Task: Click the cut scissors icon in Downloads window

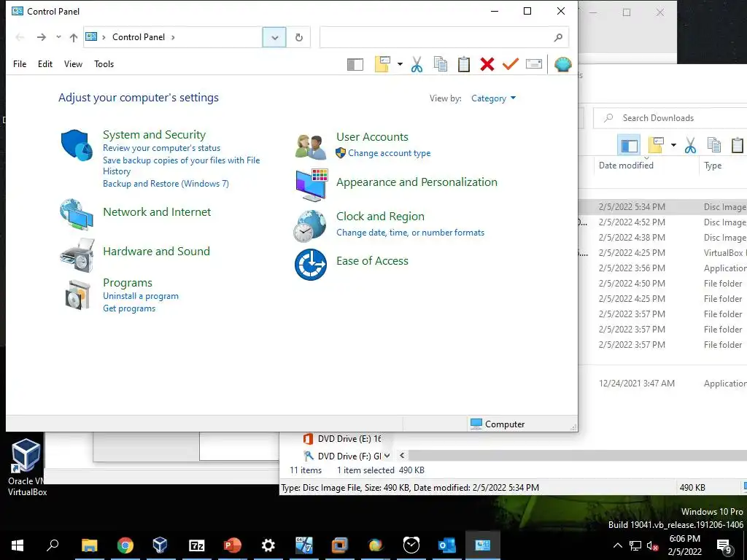Action: pyautogui.click(x=690, y=145)
